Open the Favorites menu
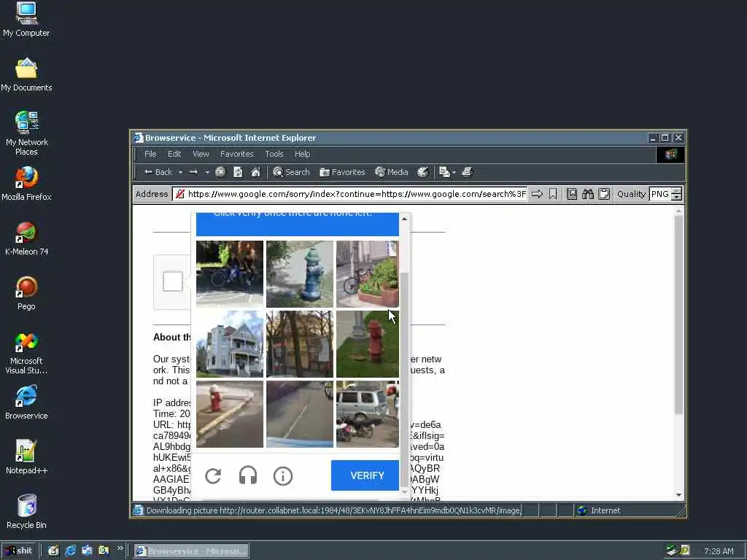This screenshot has width=747, height=560. click(237, 154)
